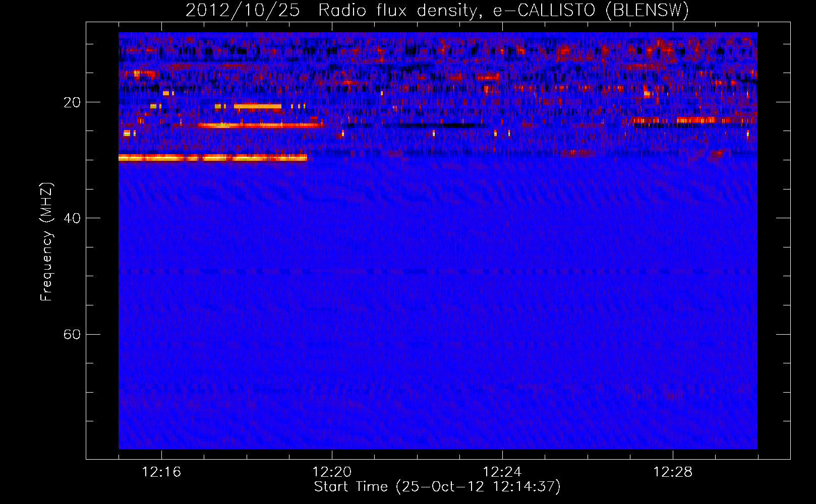Click the 'Start Time (25-Oct-12 12:14:37)' label
Image resolution: width=816 pixels, height=504 pixels.
coord(437,487)
